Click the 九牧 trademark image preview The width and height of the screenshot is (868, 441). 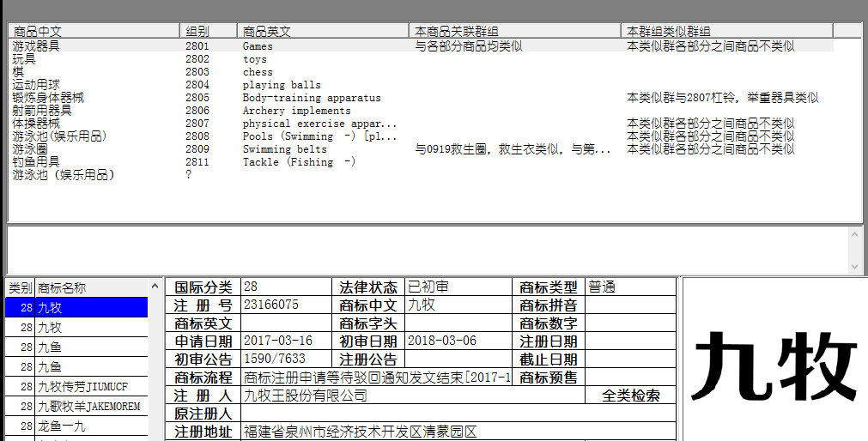(x=775, y=366)
